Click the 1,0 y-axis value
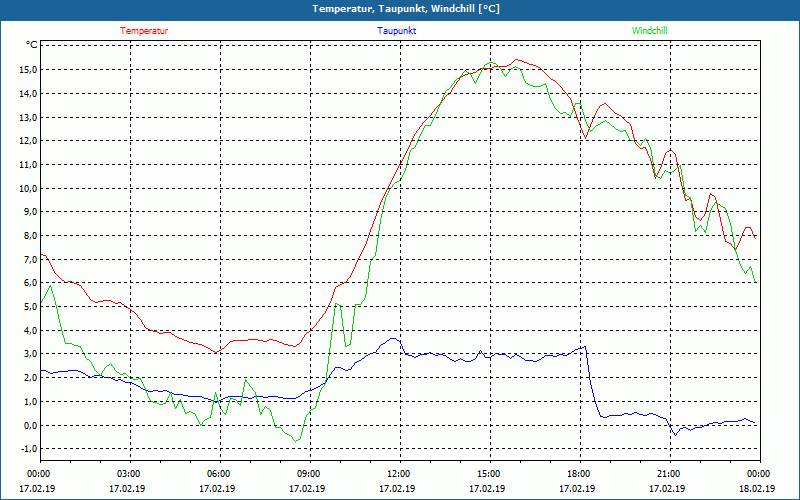The height and width of the screenshot is (500, 800). [x=31, y=402]
